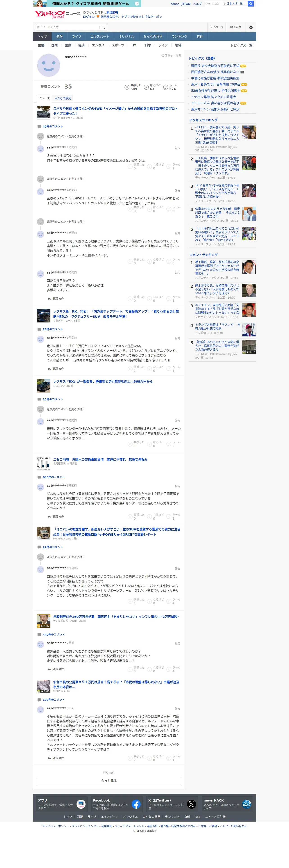The height and width of the screenshot is (868, 289).
Task: Click the 新規取得 link
Action: tap(112, 12)
